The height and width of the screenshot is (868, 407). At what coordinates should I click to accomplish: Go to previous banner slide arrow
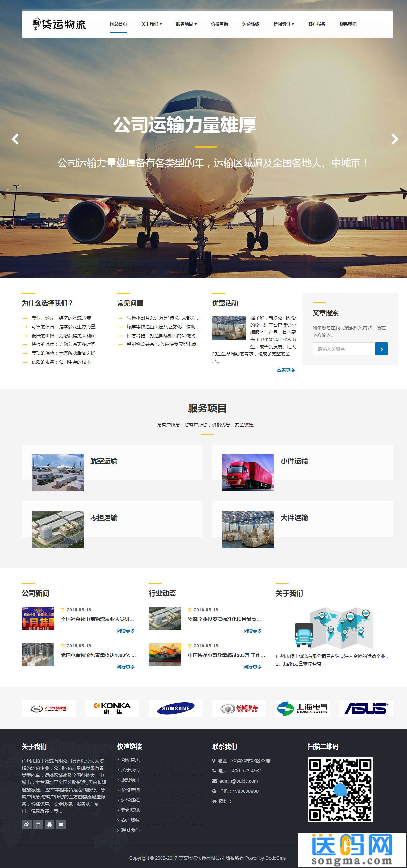coord(15,139)
